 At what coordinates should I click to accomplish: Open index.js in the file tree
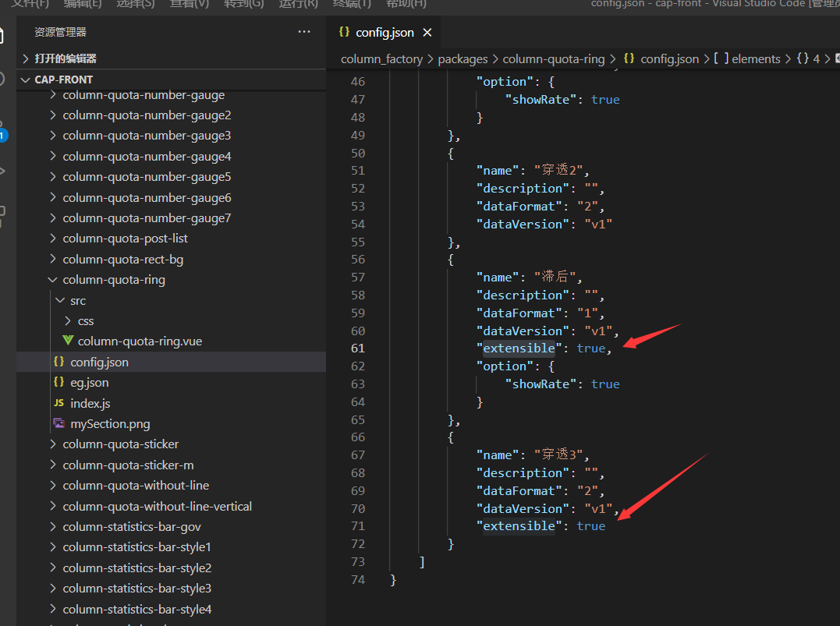90,403
